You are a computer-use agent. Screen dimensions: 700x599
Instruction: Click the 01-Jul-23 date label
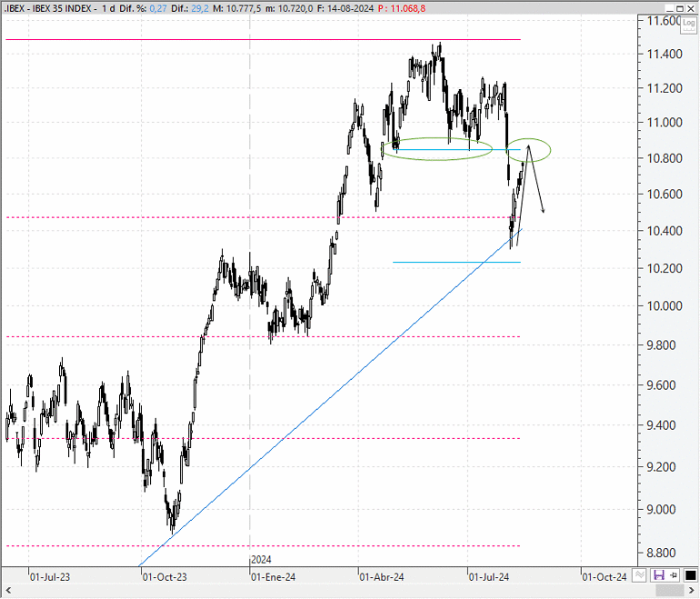tap(50, 577)
